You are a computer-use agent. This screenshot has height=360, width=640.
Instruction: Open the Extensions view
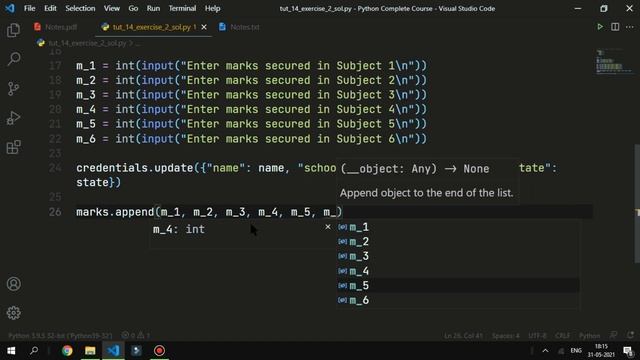(x=13, y=147)
